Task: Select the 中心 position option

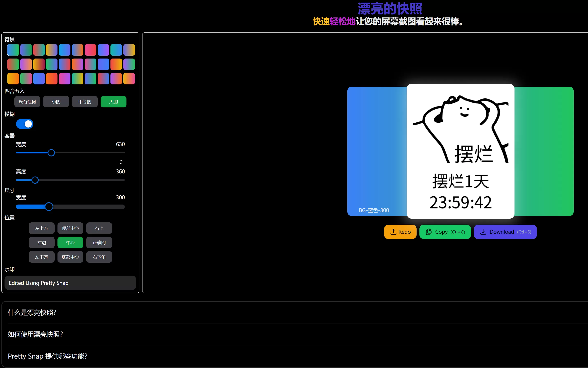Action: (x=70, y=242)
